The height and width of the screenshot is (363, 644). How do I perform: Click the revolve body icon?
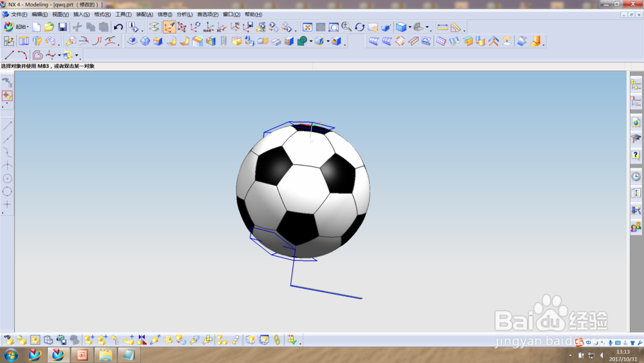point(37,41)
